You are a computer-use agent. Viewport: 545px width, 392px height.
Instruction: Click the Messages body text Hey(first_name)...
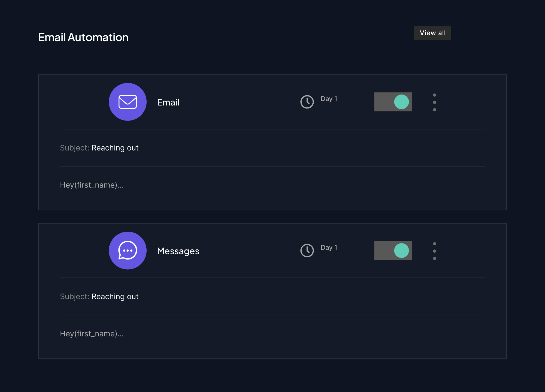pyautogui.click(x=92, y=334)
